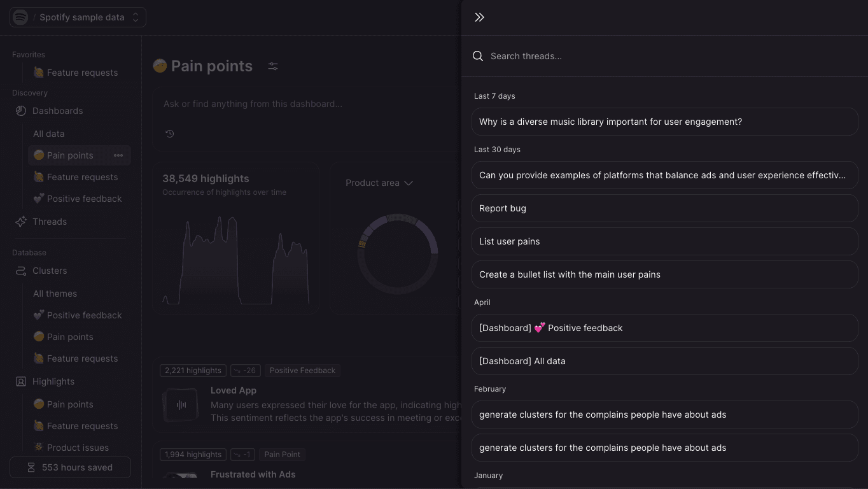
Task: Click the 553 hours saved button
Action: coord(70,467)
